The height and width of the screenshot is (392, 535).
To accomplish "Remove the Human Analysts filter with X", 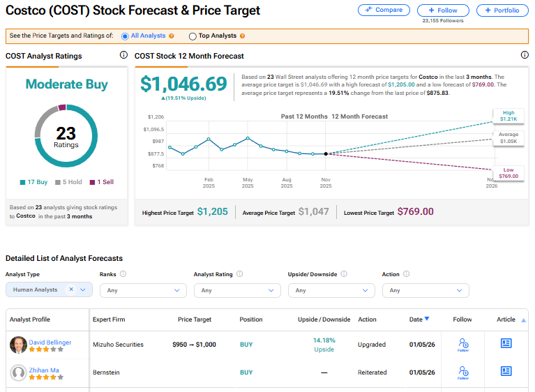I will 71,289.
